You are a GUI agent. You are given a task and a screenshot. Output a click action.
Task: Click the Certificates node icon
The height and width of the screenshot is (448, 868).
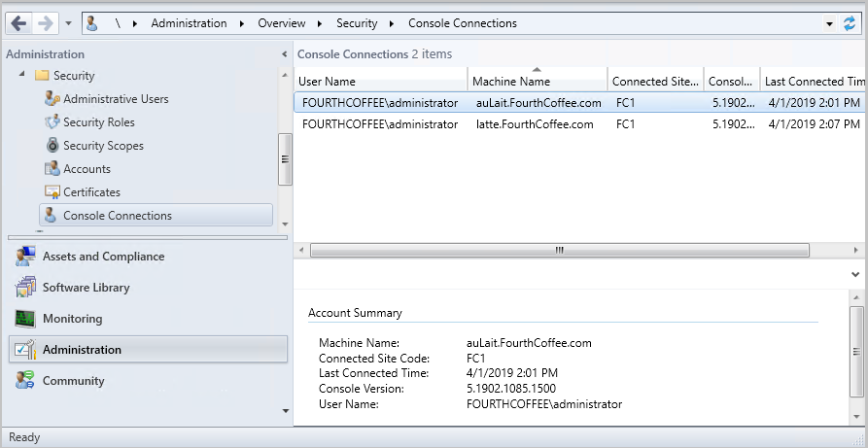[52, 192]
